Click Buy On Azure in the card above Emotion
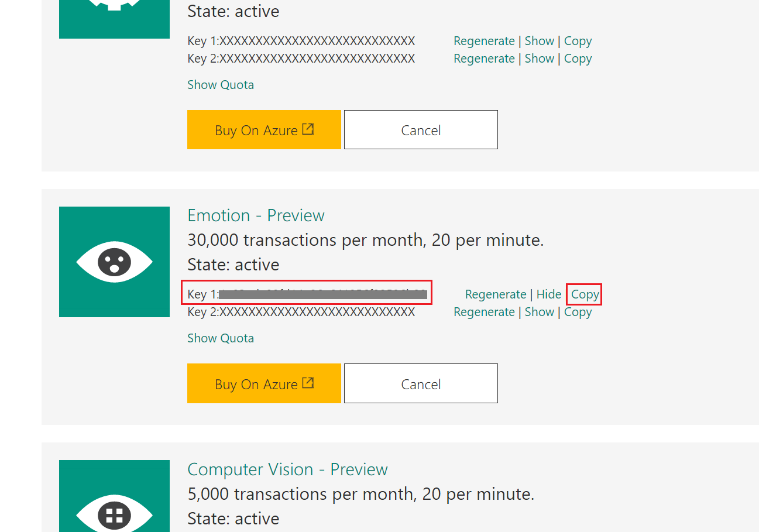The height and width of the screenshot is (532, 759). [x=264, y=129]
